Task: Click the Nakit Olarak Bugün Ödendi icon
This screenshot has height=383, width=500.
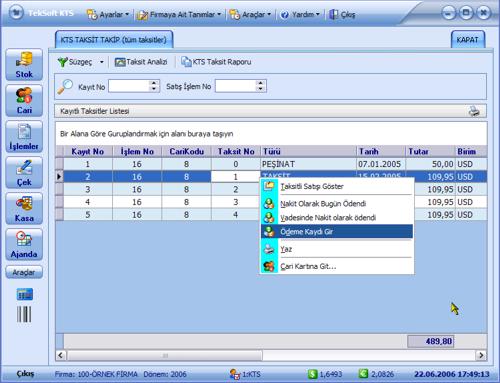Action: tap(269, 203)
